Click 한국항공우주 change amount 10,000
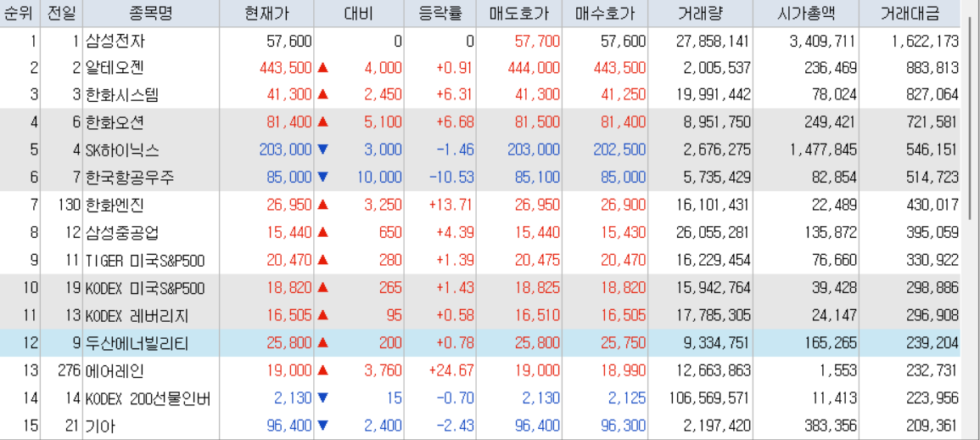Viewport: 980px width, 440px height. 379,178
